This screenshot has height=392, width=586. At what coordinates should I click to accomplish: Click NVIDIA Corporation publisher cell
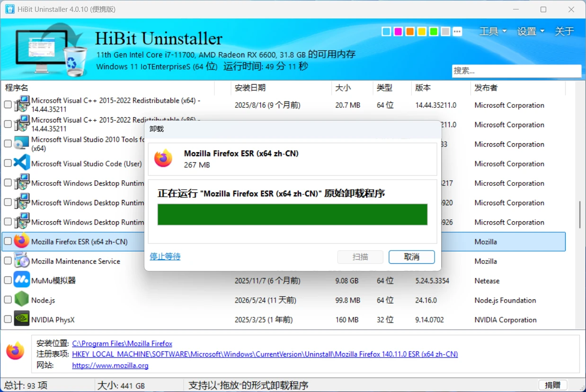506,320
